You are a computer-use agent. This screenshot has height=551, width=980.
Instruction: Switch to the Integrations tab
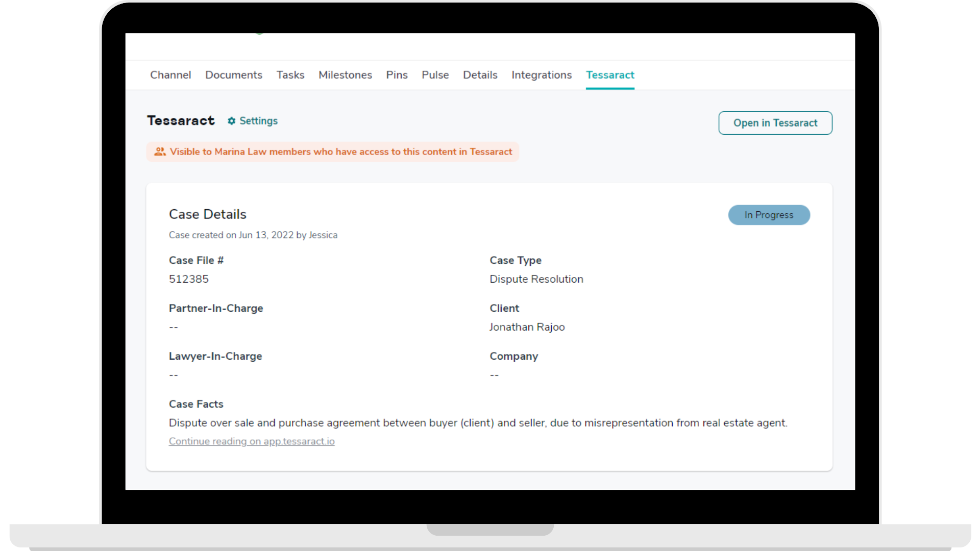coord(542,75)
